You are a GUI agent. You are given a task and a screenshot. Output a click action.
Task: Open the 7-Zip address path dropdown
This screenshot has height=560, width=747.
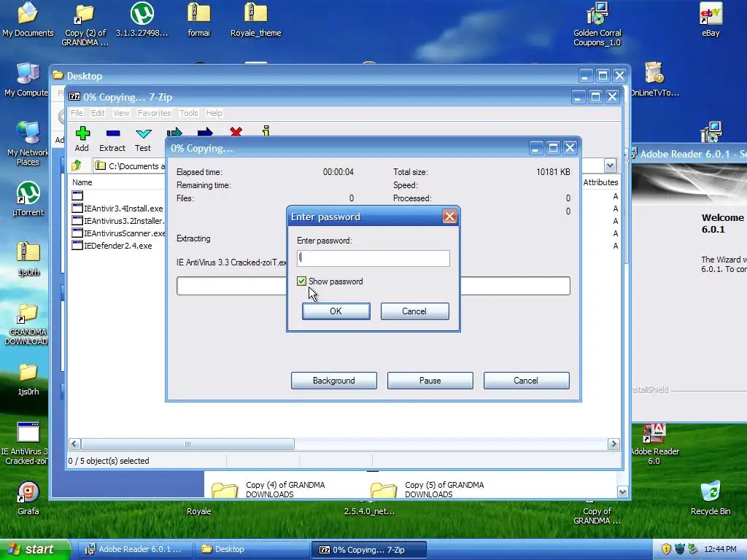610,166
